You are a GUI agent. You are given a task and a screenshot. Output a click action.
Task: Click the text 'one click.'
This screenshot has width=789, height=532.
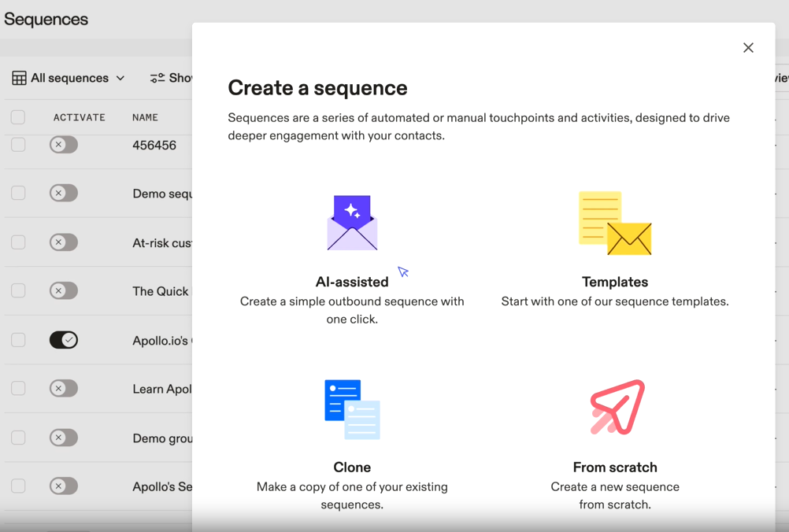[352, 320]
